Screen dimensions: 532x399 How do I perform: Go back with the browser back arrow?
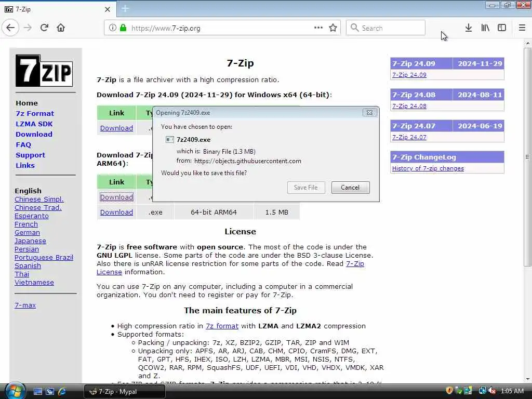click(x=10, y=28)
